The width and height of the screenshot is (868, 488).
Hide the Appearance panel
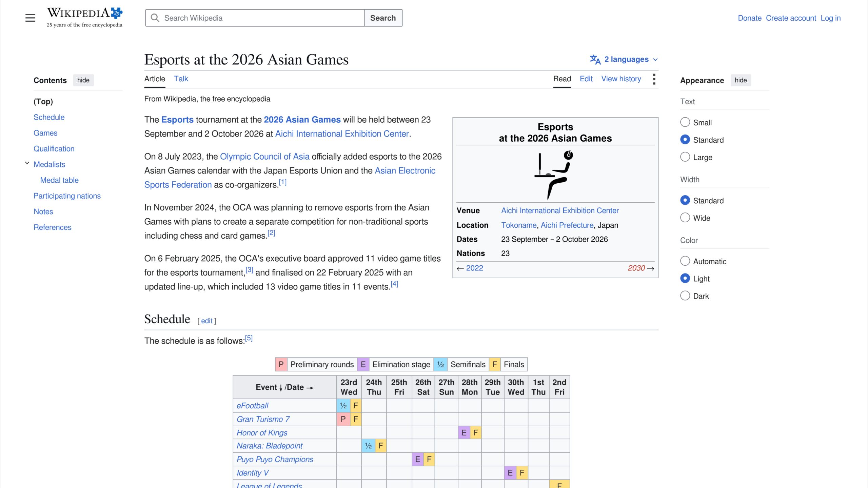click(x=741, y=80)
